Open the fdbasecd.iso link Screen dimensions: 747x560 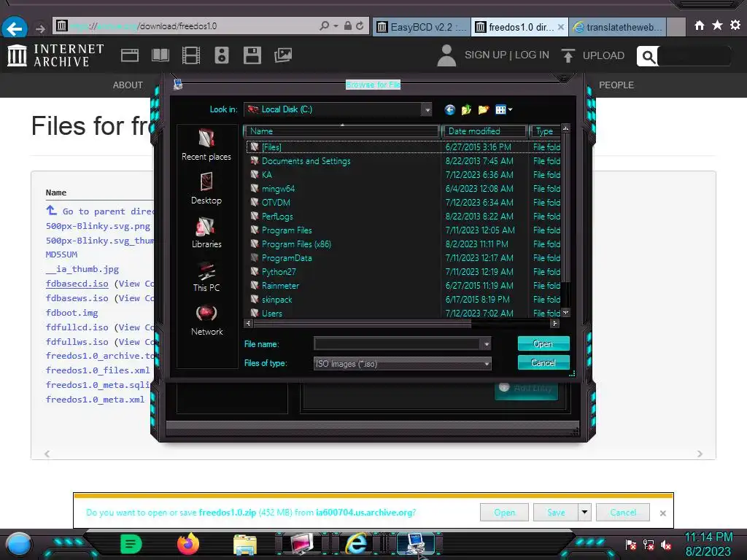pyautogui.click(x=77, y=284)
